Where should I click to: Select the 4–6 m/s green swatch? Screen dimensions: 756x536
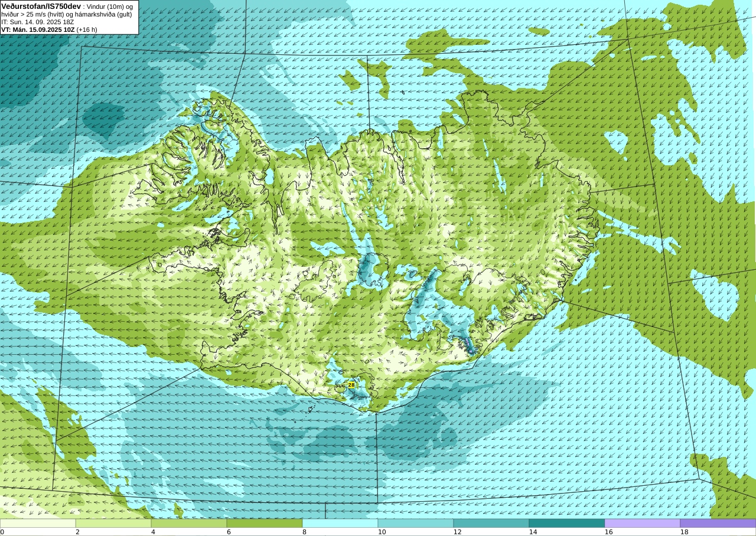pos(189,523)
